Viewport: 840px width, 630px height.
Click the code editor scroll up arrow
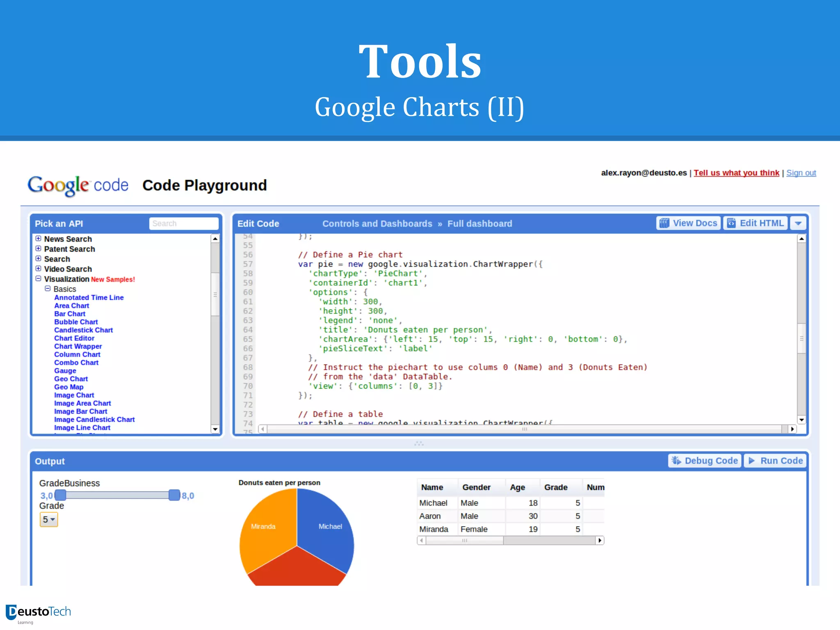(x=801, y=238)
